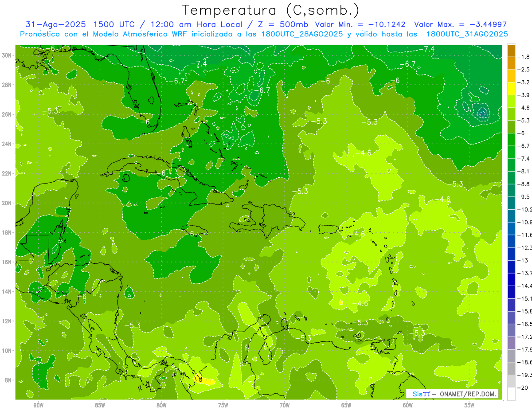Click the white swatch below -20 in scale
Screen dimensions: 532x411
click(511, 394)
